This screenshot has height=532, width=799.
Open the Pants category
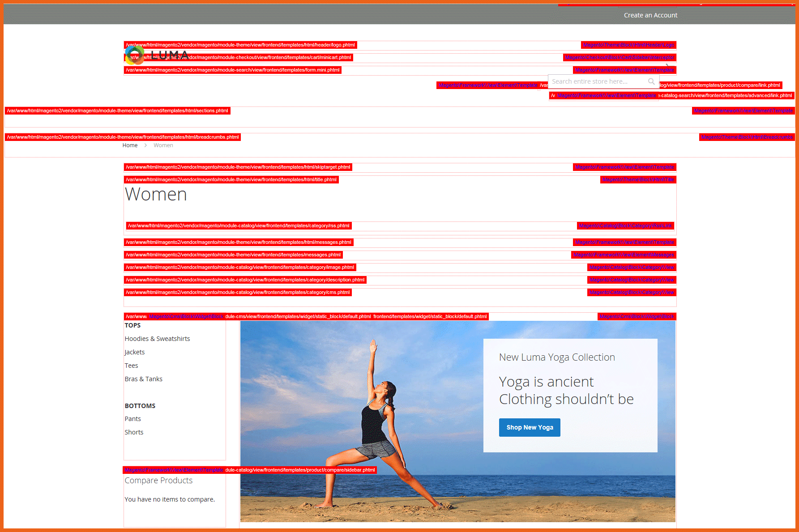[132, 419]
